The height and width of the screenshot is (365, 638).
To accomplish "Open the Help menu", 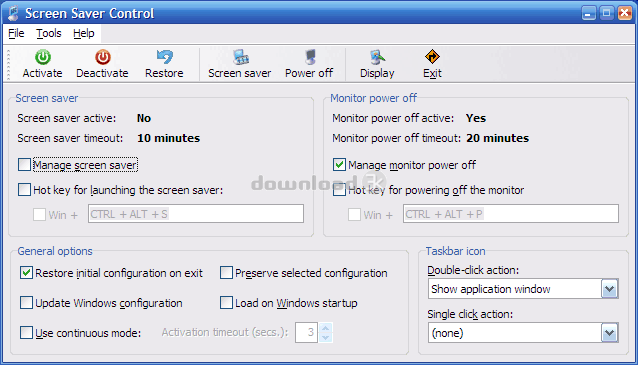I will pyautogui.click(x=84, y=33).
